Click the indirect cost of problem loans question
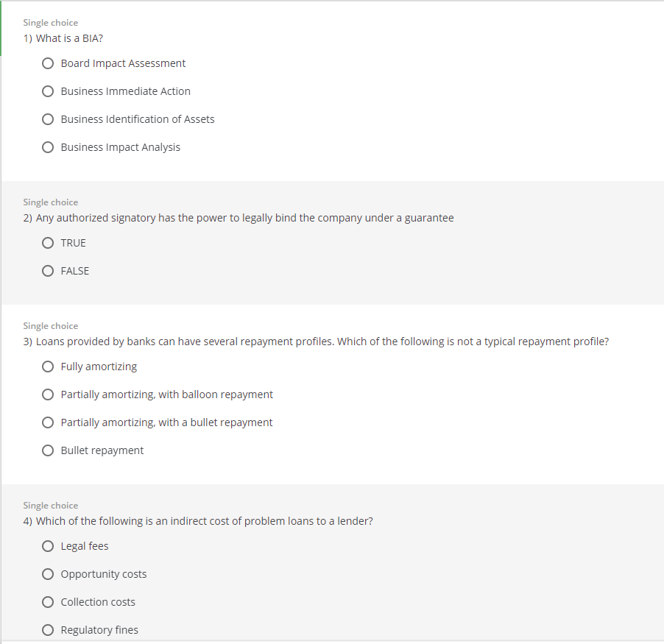This screenshot has height=644, width=664. [x=198, y=521]
